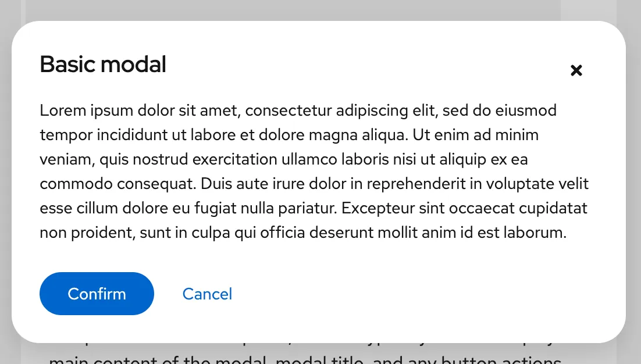The height and width of the screenshot is (364, 641).
Task: Click the word "laborum" ending the paragraph
Action: coord(535,233)
